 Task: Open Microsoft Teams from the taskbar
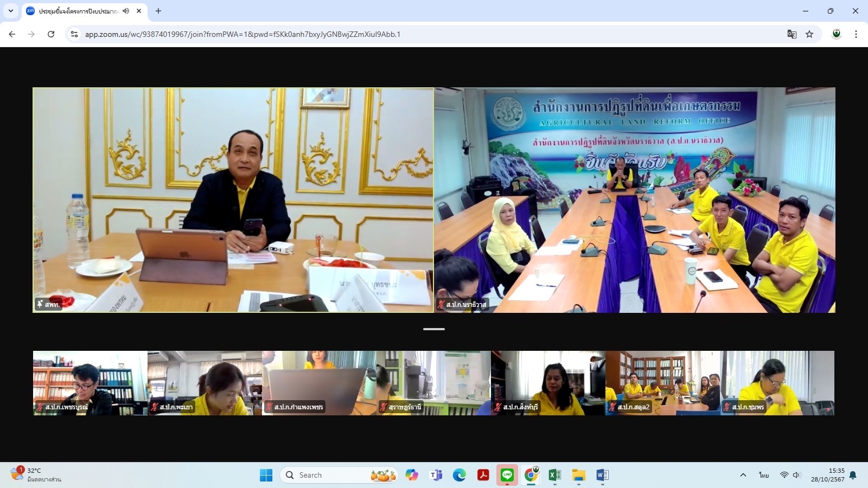coord(436,475)
